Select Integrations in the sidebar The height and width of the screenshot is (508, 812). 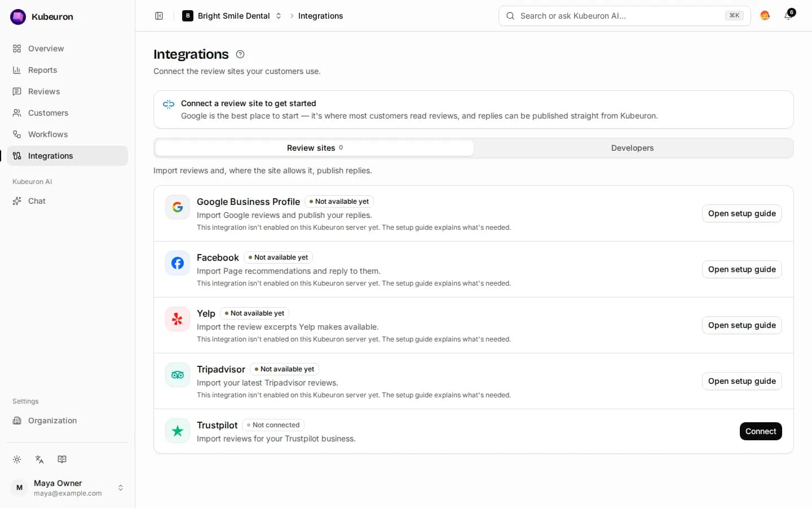[68, 156]
